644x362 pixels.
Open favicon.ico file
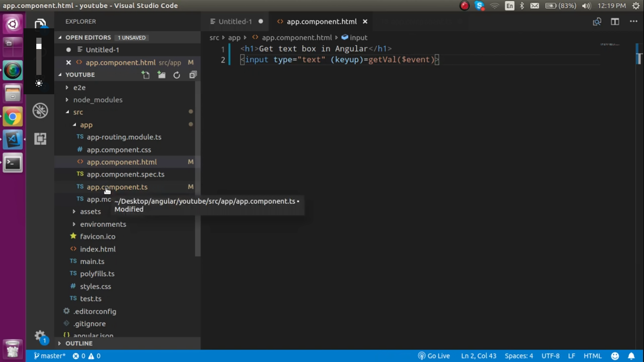98,237
